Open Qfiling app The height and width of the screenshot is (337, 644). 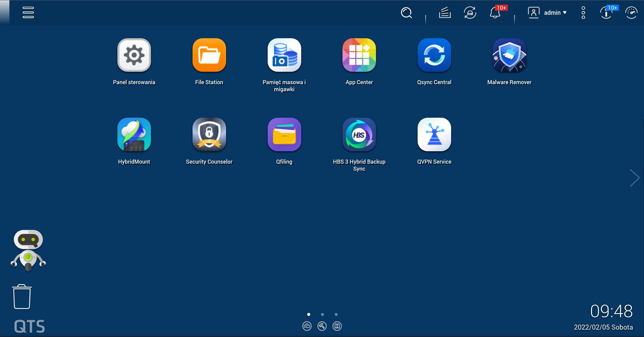[284, 134]
